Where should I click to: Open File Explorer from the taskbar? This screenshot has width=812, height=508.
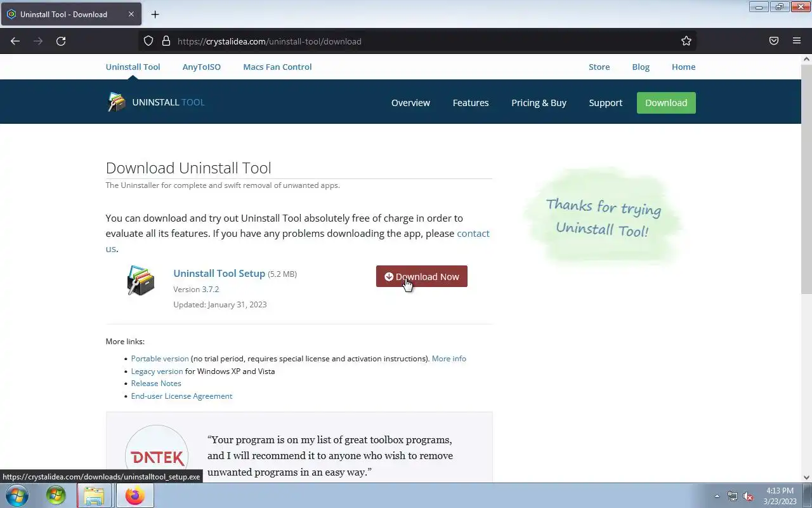click(94, 495)
